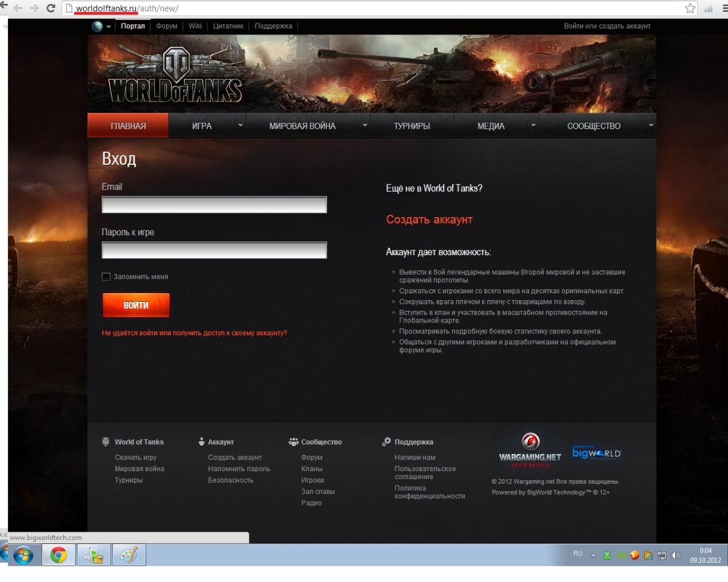Expand the СООБЩЕСТВО menu arrow
The height and width of the screenshot is (582, 728).
point(650,125)
